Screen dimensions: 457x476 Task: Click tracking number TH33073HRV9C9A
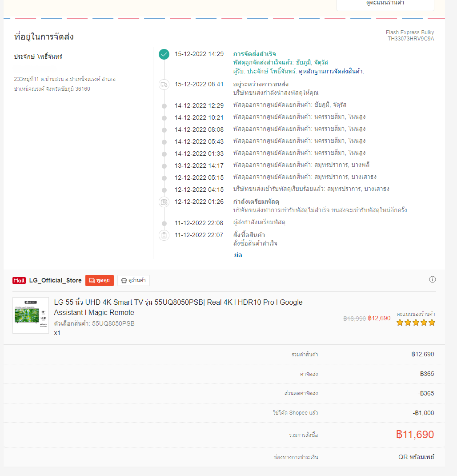coord(411,39)
